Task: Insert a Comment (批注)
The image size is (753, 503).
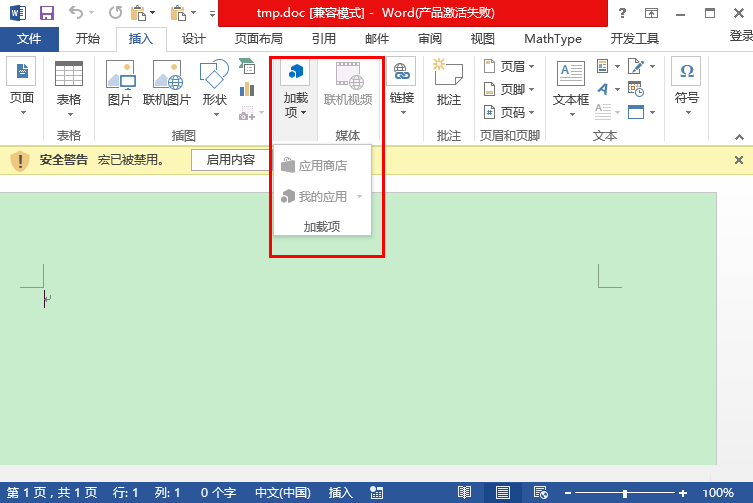Action: click(449, 83)
